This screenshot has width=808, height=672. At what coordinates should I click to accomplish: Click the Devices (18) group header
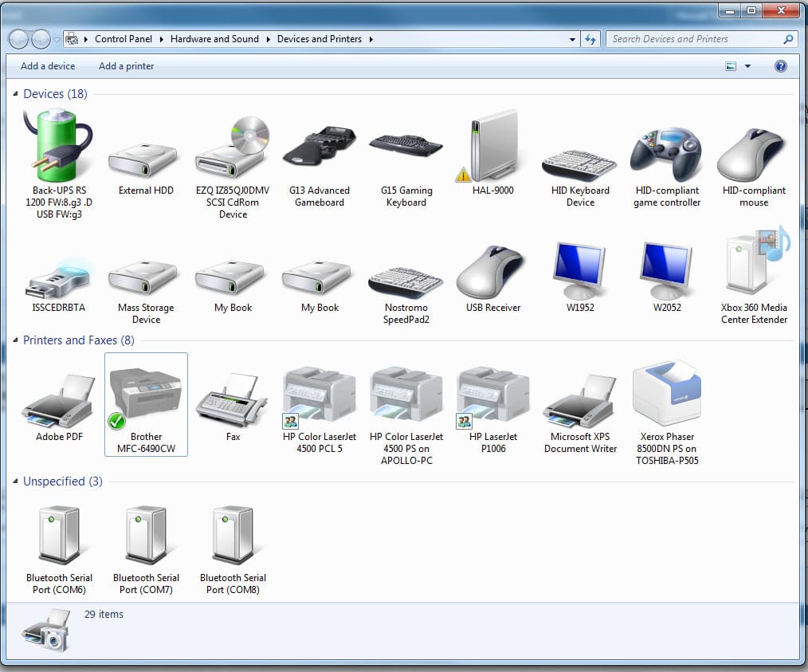pyautogui.click(x=55, y=94)
